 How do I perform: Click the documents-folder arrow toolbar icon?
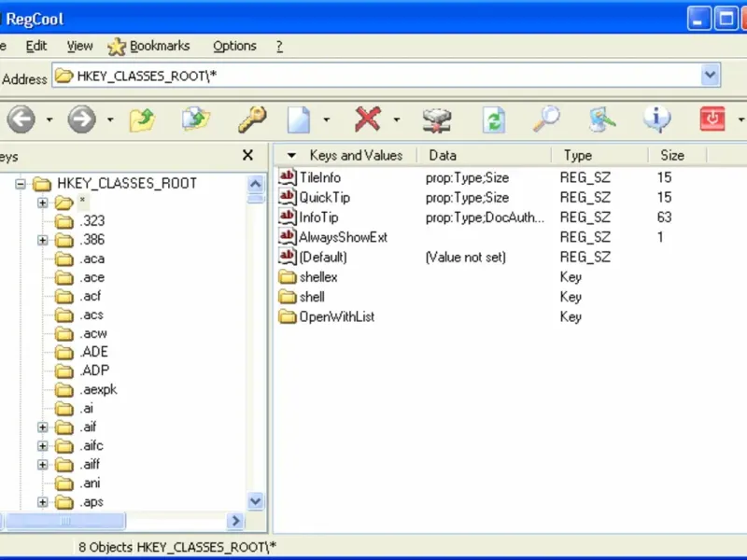[x=196, y=120]
